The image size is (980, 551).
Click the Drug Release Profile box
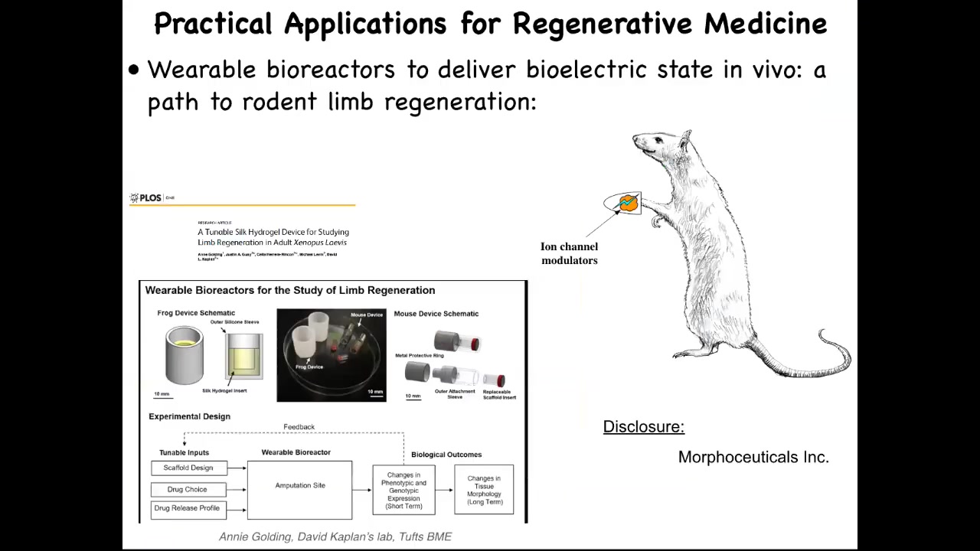[188, 508]
